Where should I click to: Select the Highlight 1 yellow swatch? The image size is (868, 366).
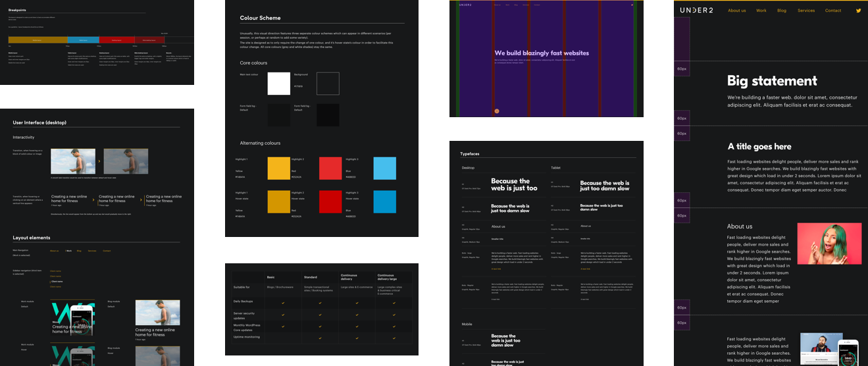coord(278,169)
